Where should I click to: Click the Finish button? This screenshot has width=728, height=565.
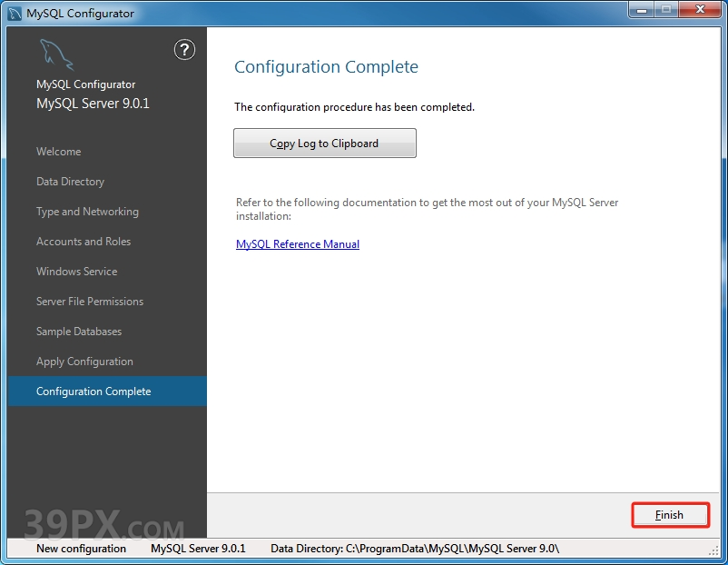(670, 515)
